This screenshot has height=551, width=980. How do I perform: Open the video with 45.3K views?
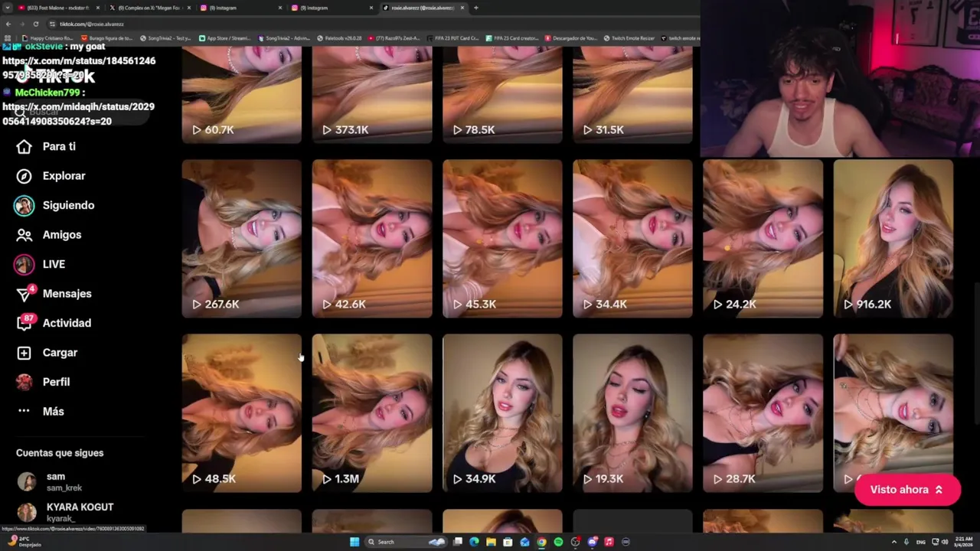pos(502,238)
